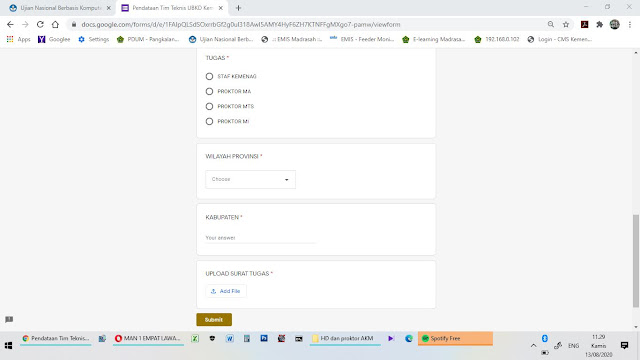Open the Windows Start menu

(8, 345)
